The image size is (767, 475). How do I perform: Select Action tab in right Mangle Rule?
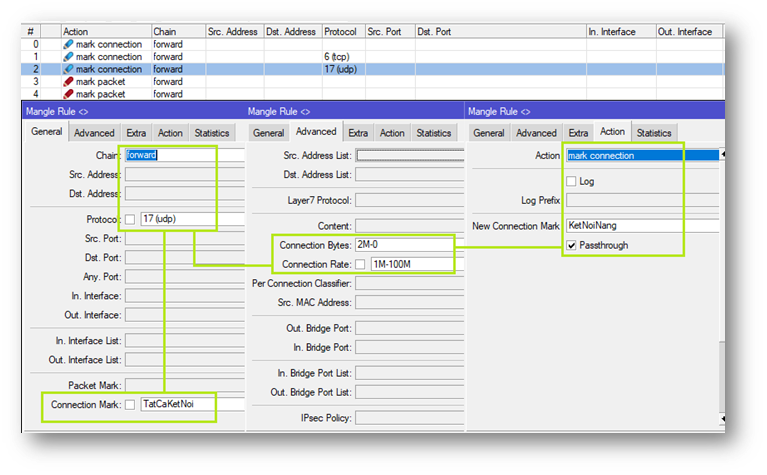(x=612, y=132)
